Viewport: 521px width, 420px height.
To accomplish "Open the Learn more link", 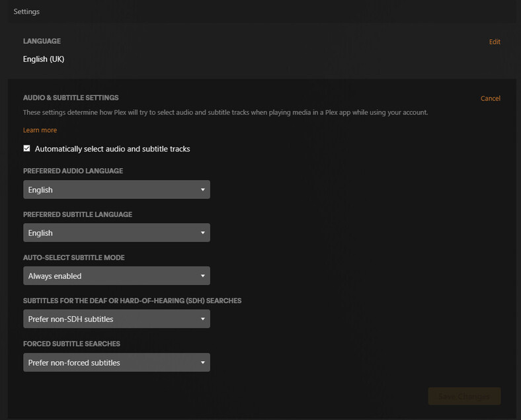I will click(40, 130).
